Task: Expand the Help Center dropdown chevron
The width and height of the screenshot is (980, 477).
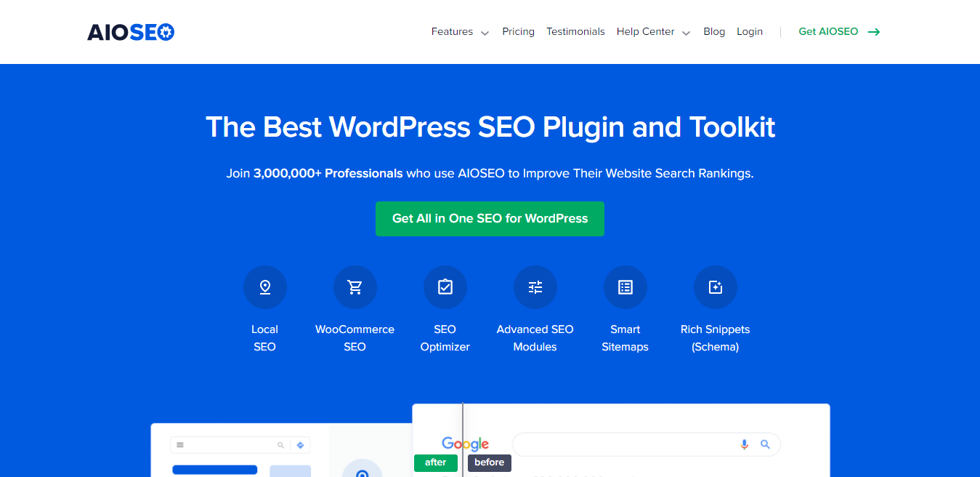Action: pos(686,33)
